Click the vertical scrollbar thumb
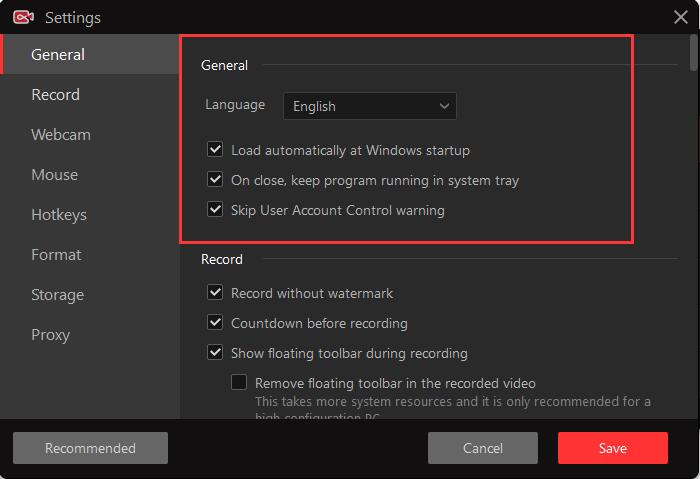Image resolution: width=700 pixels, height=479 pixels. 693,53
